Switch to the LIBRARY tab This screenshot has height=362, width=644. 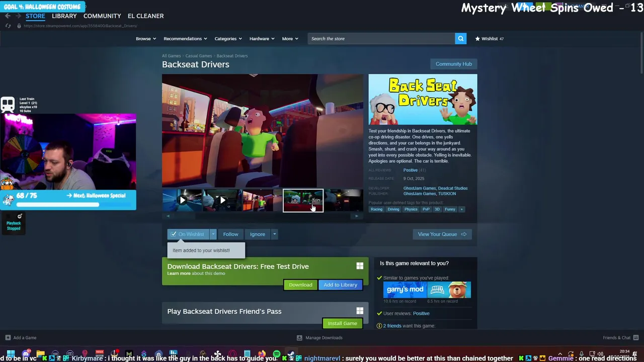pos(64,16)
